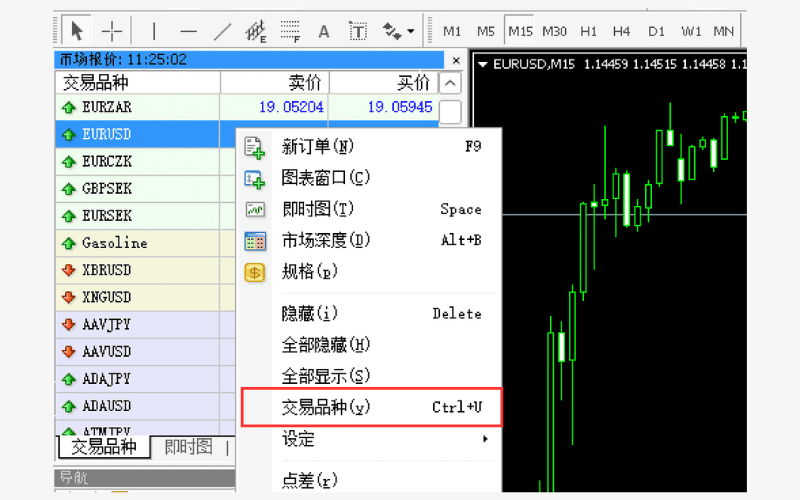Choose 点差 (Spread) menu entry
This screenshot has width=800, height=500.
(371, 480)
